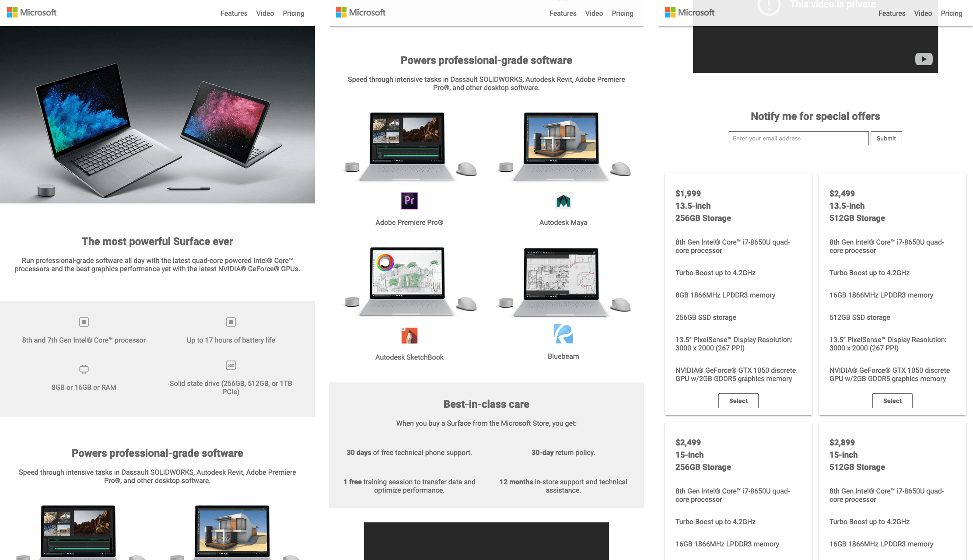Click the laptop image above Autodesk Maya
The image size is (973, 560).
pyautogui.click(x=563, y=147)
